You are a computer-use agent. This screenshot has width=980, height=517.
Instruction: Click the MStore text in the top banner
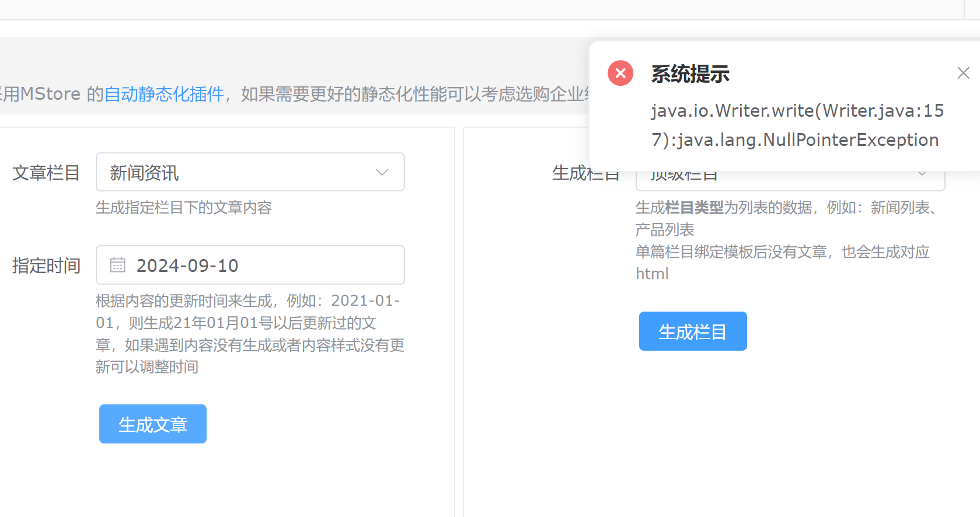[50, 94]
